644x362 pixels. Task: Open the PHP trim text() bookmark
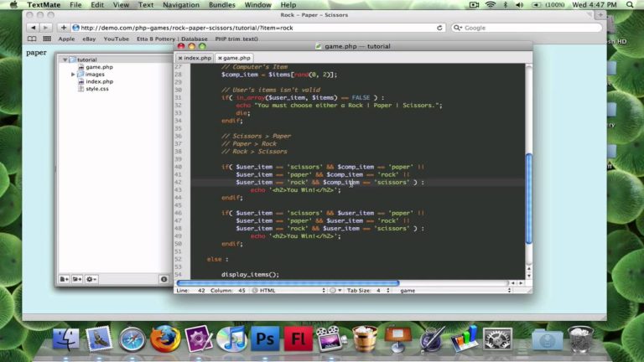236,39
